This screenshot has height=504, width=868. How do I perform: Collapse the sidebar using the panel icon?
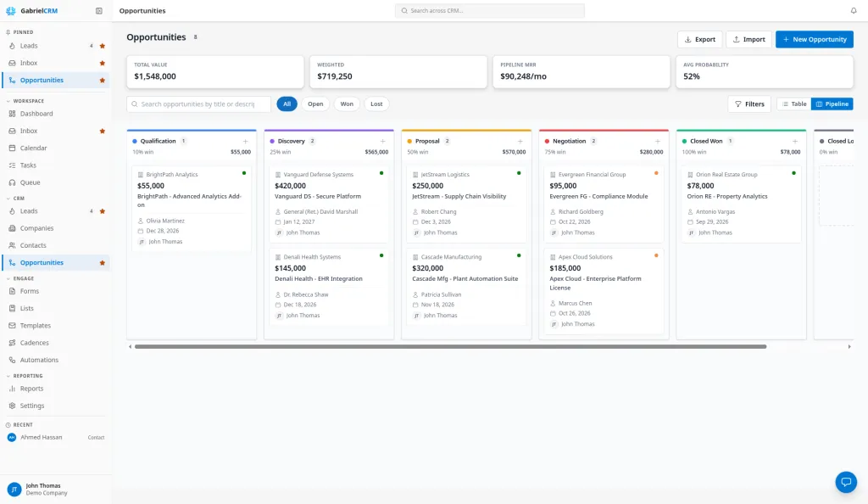click(99, 10)
